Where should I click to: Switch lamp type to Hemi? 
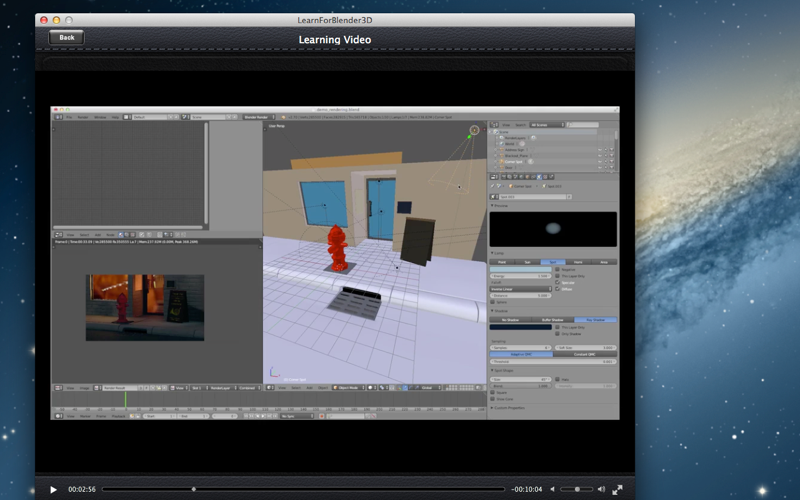point(579,262)
